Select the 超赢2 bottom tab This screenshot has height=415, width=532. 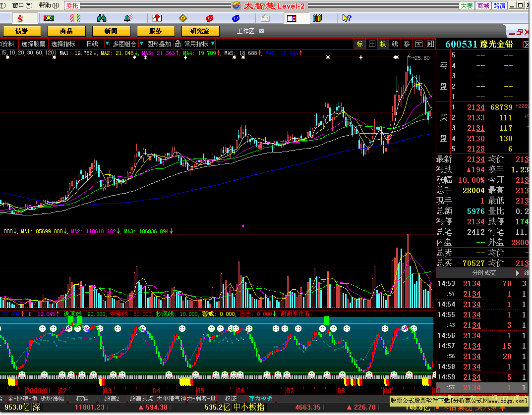[112, 399]
